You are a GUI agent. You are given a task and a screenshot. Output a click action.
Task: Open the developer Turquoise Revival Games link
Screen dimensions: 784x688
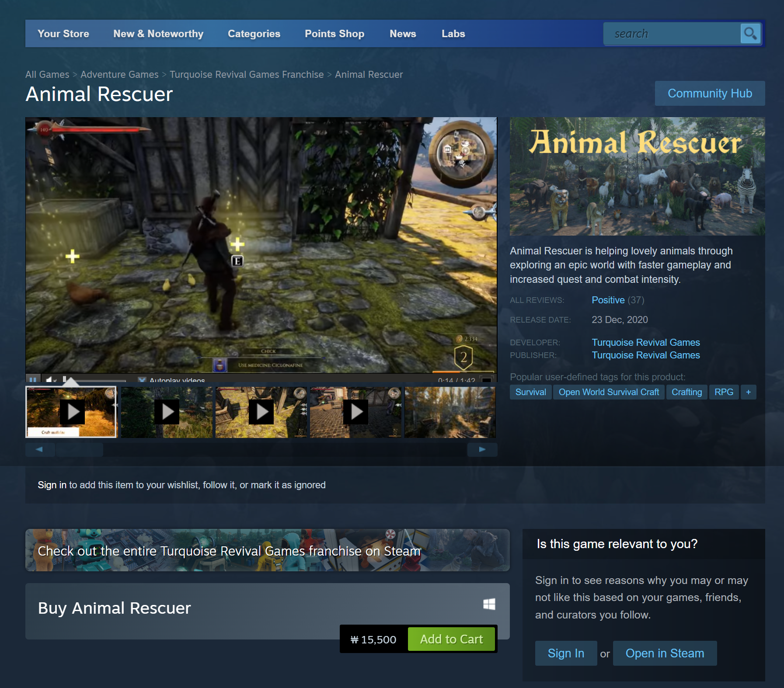pyautogui.click(x=646, y=342)
